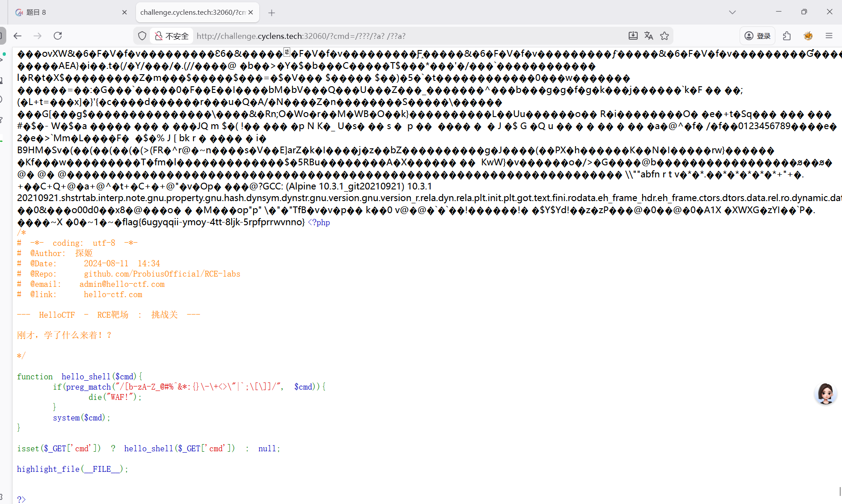Screen dimensions: 842x504
Task: Close the 题目 8 tab
Action: point(124,12)
